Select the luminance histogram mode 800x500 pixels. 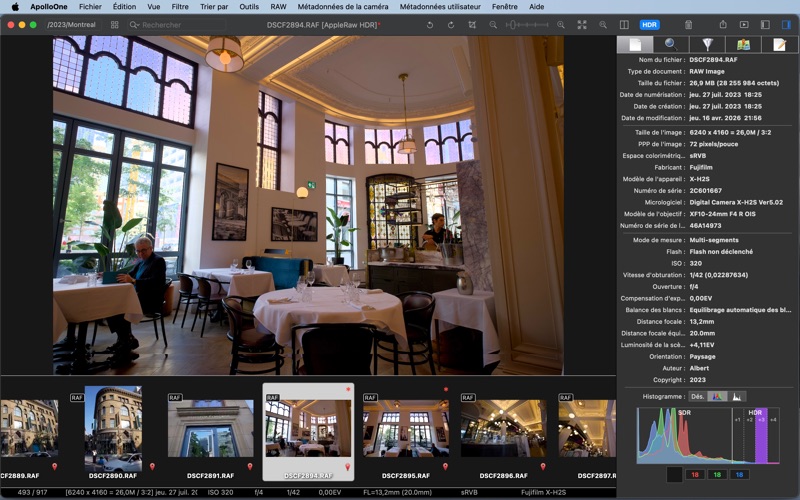click(737, 396)
